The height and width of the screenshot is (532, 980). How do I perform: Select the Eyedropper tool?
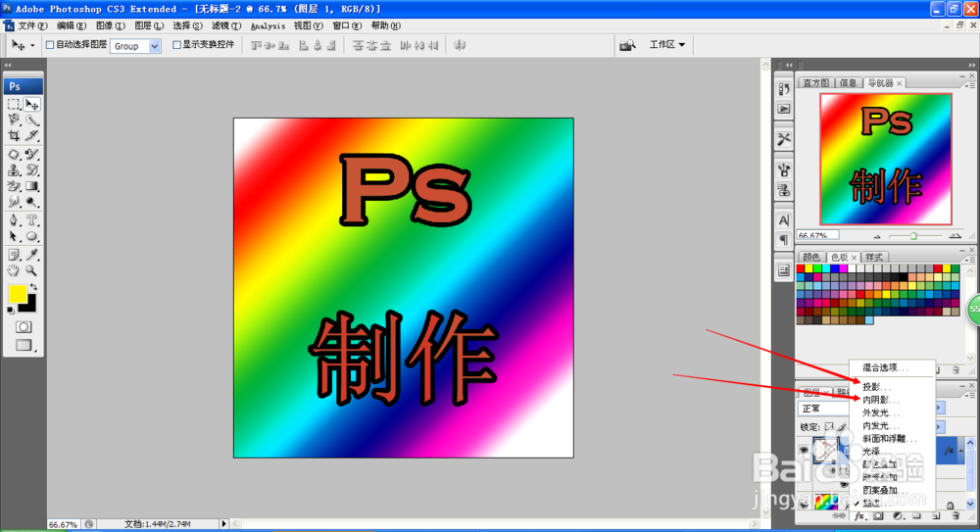pyautogui.click(x=32, y=255)
